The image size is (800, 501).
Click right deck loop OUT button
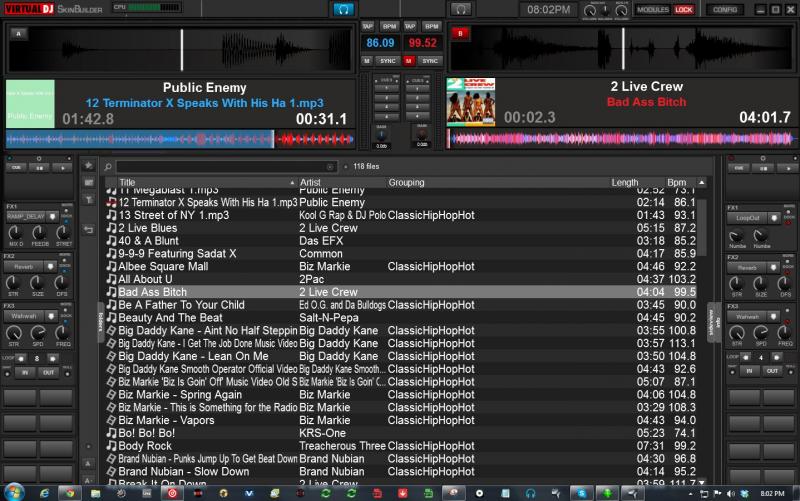(x=772, y=371)
